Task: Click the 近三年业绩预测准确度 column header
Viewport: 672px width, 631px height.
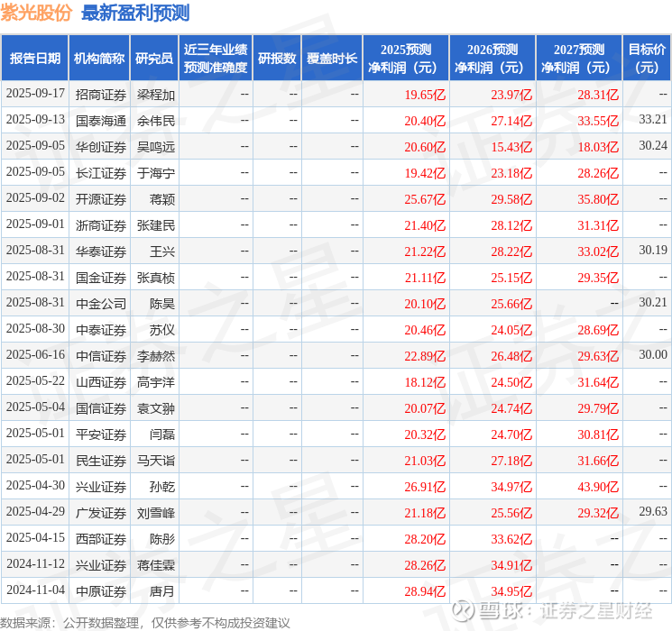Action: [x=216, y=59]
